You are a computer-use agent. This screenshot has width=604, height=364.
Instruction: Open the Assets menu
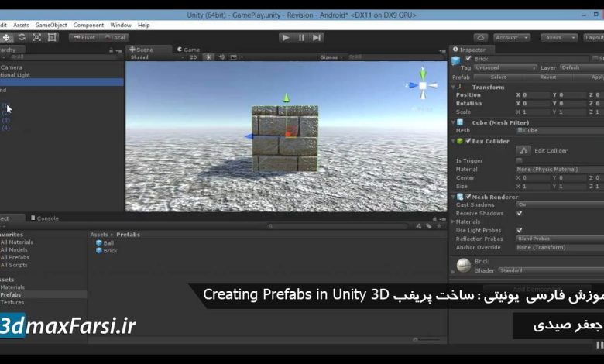pyautogui.click(x=21, y=25)
